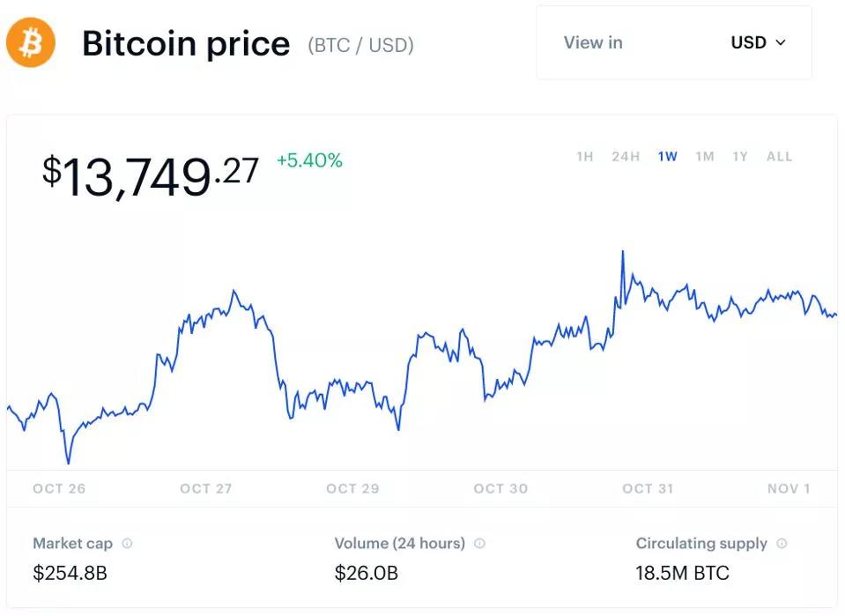Click the price peak on the chart line
Screen dimensions: 845x616
623,252
